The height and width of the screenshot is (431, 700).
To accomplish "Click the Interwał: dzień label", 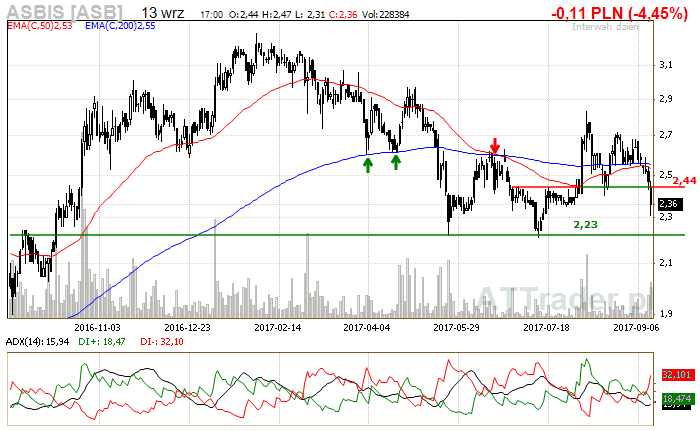I will click(x=605, y=27).
